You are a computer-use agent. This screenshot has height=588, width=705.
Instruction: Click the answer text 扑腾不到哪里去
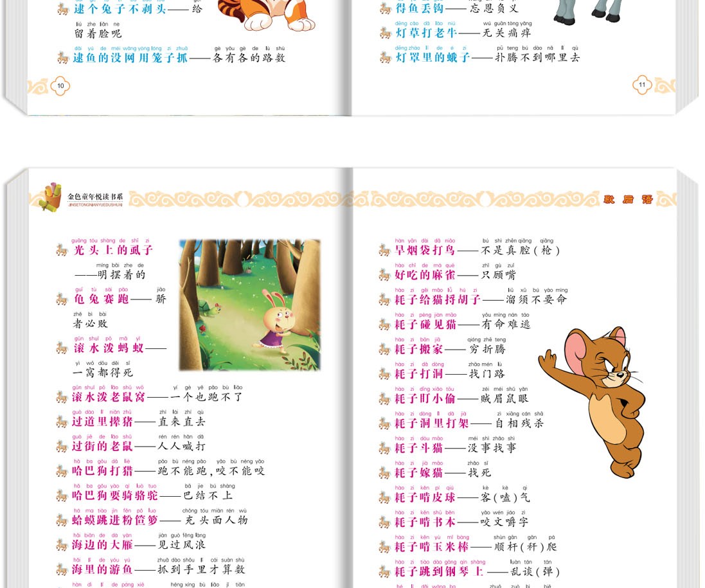click(537, 58)
